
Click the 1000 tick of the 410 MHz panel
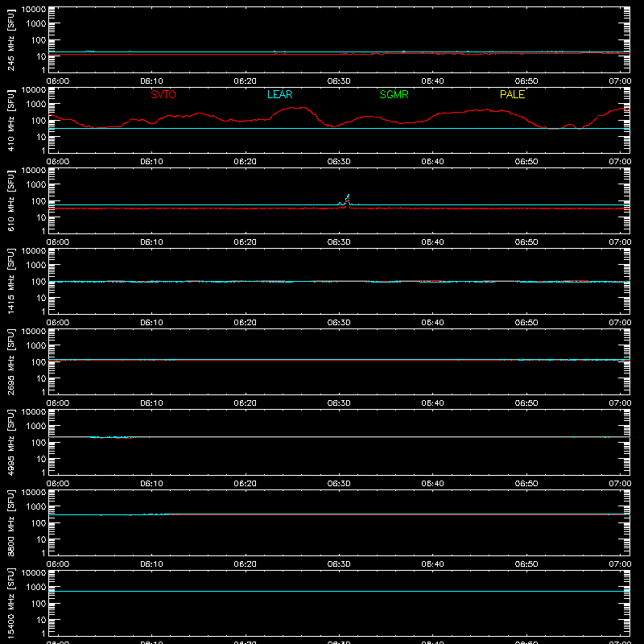pos(36,105)
